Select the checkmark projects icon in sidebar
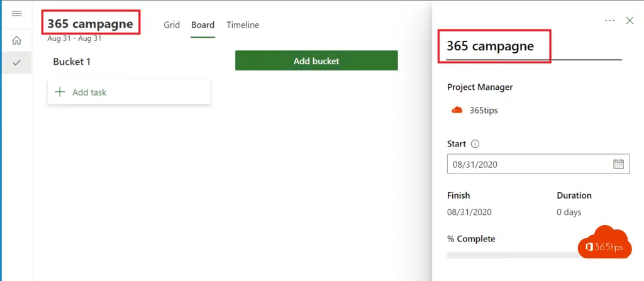644x281 pixels. [x=16, y=63]
